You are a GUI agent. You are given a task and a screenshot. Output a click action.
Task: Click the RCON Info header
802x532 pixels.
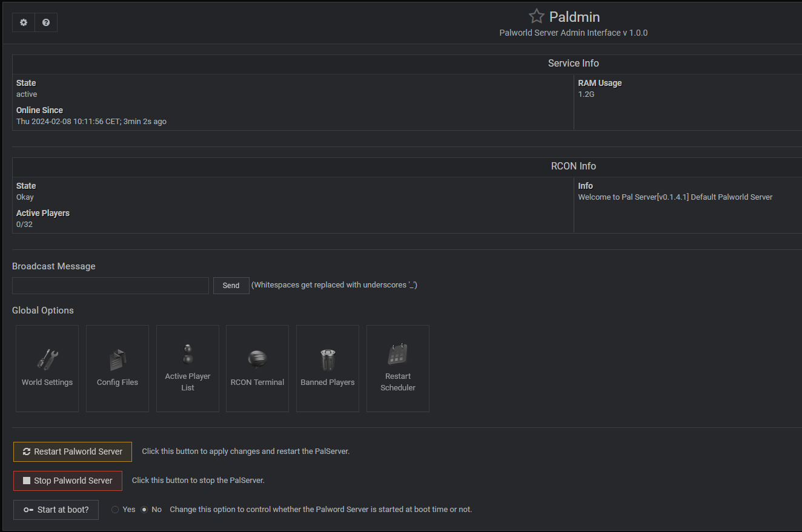[574, 166]
